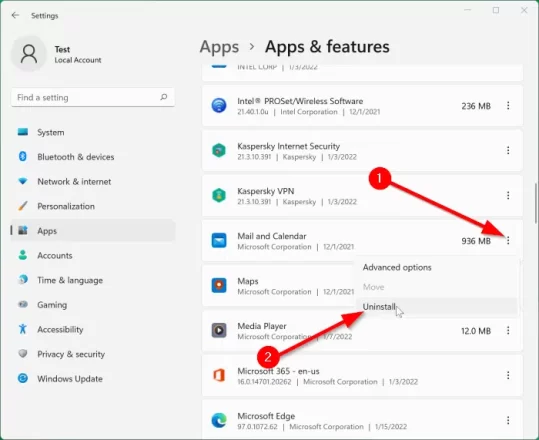Select Uninstall from the context menu
This screenshot has width=539, height=440.
click(437, 307)
